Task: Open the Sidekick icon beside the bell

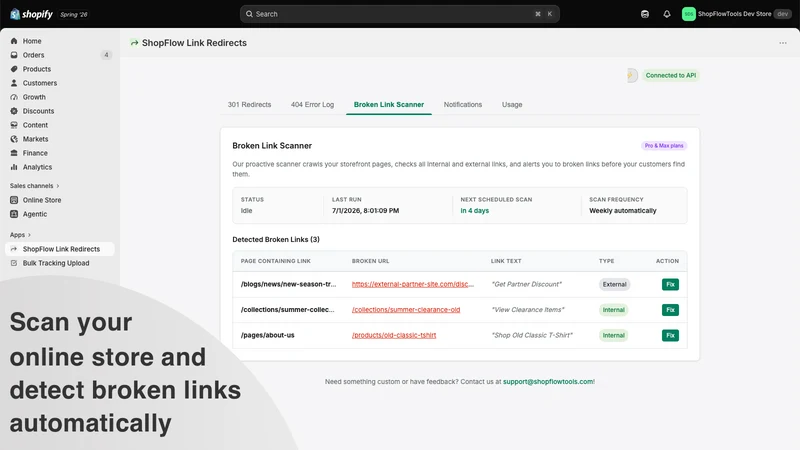Action: click(x=645, y=14)
